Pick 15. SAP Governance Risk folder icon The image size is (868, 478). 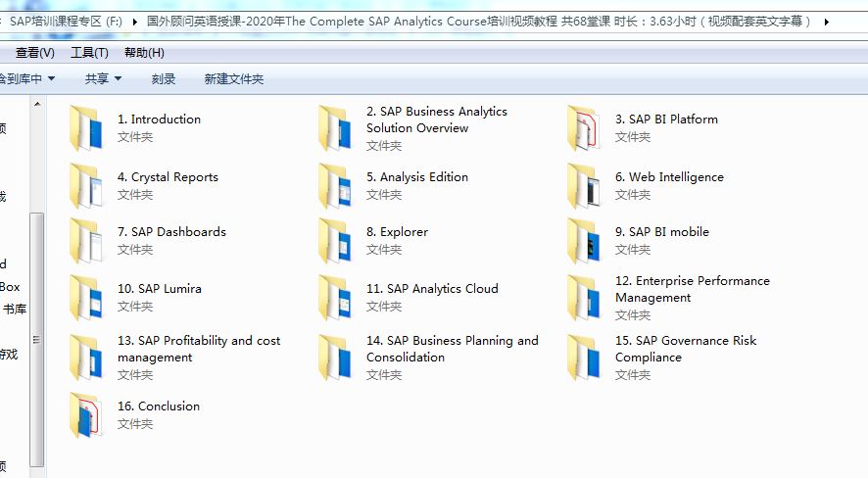[584, 358]
